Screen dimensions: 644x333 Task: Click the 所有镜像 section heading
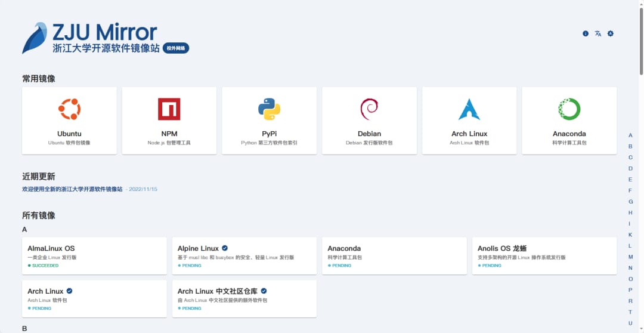point(39,215)
